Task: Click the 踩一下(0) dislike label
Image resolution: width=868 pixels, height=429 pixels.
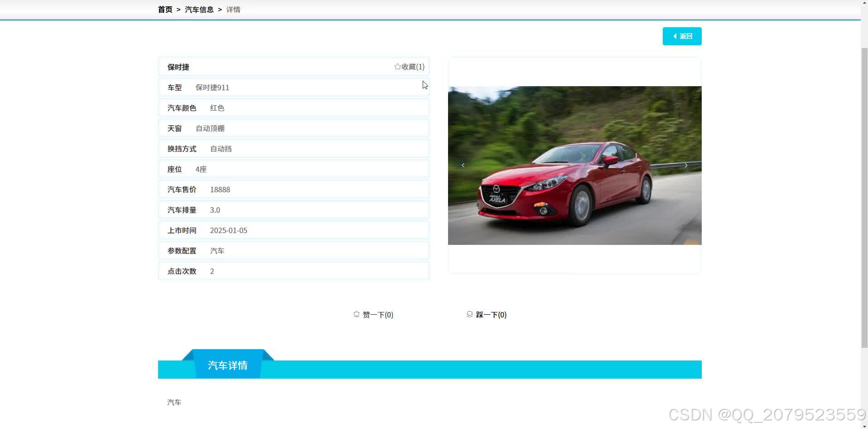Action: (x=491, y=315)
